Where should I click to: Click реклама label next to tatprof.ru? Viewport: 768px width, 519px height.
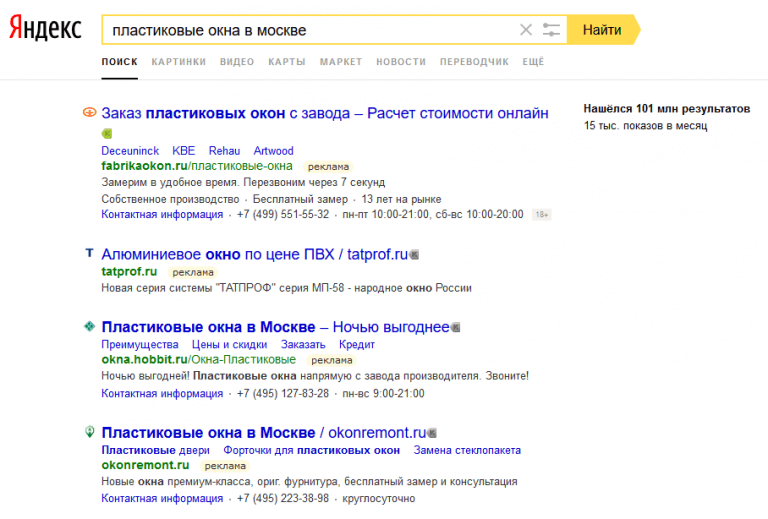click(193, 272)
